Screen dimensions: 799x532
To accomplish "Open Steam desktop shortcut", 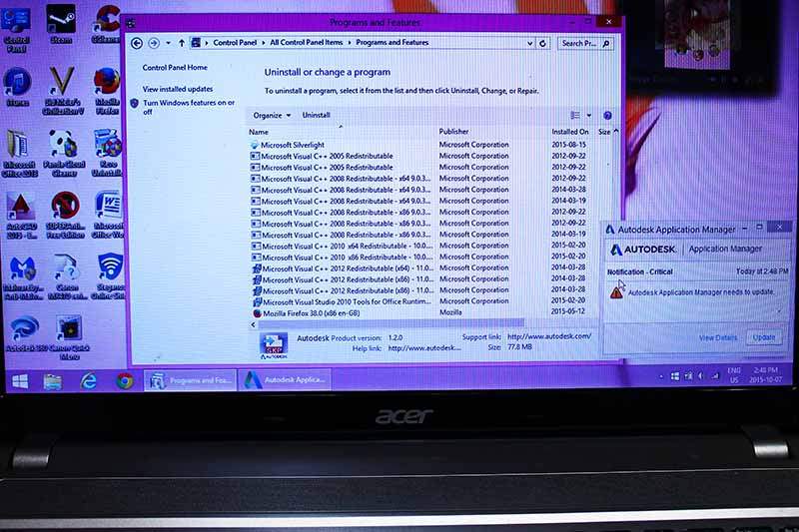I will (x=61, y=24).
